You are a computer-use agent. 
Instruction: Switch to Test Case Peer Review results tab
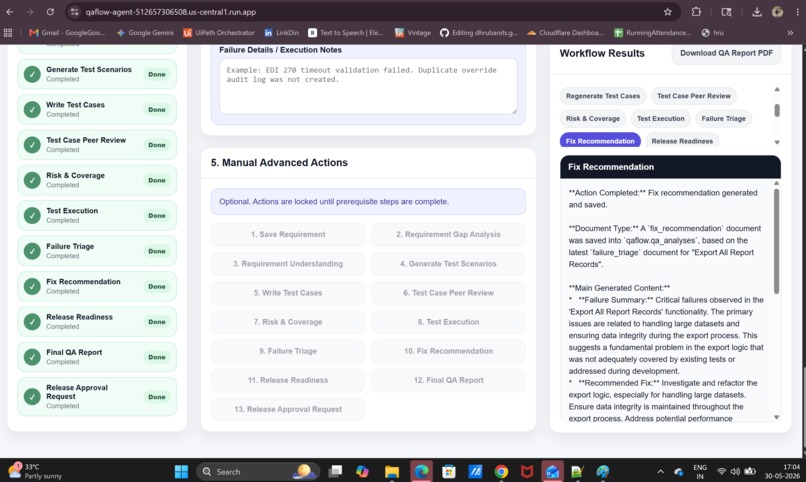[693, 96]
